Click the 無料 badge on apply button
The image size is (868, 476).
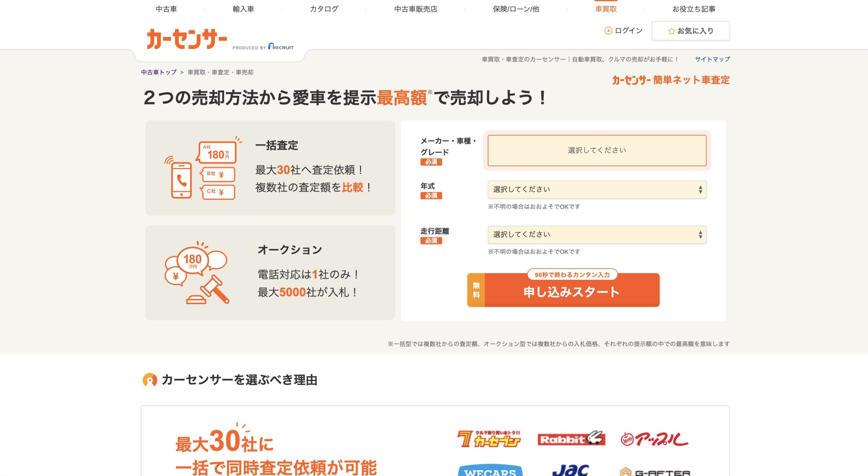point(476,290)
